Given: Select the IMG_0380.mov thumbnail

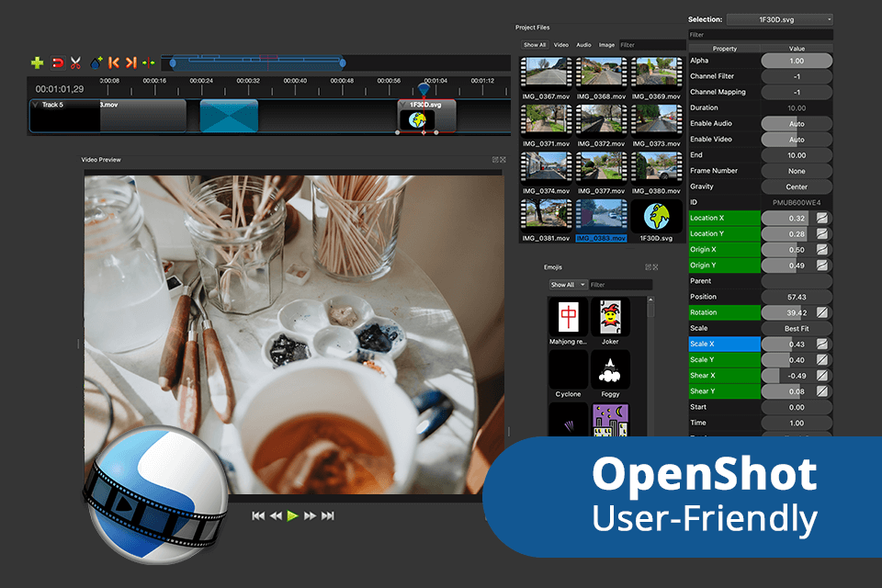Looking at the screenshot, I should [x=656, y=168].
